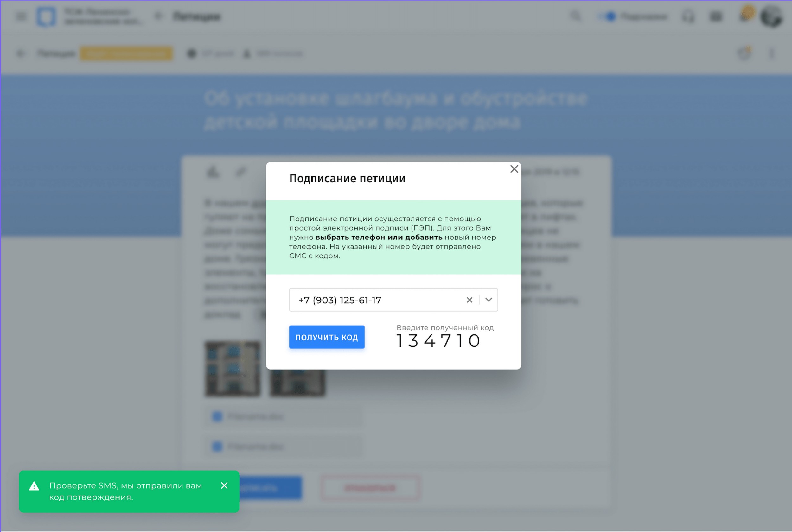Open messages via the envelope icon
Image resolution: width=792 pixels, height=532 pixels.
716,16
